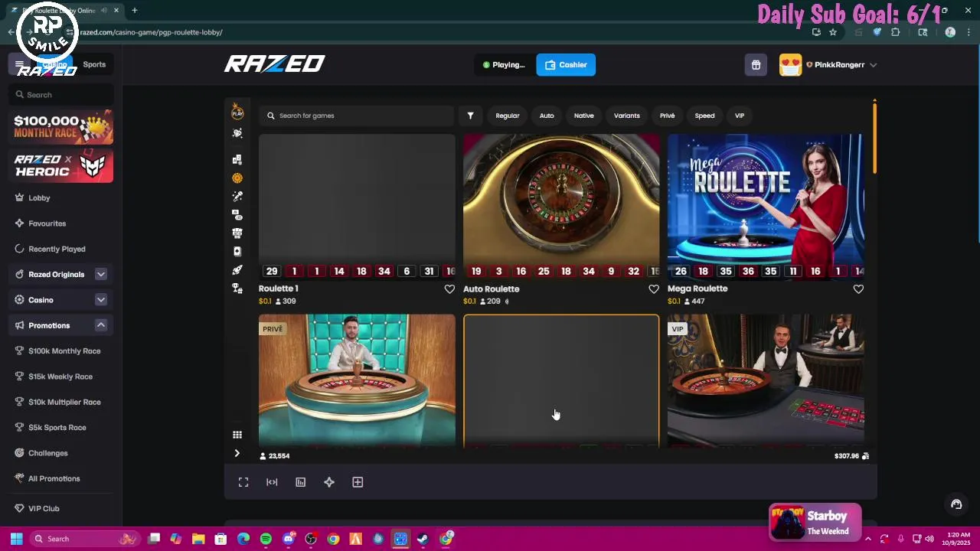This screenshot has width=980, height=551.
Task: Open the $100,000 Monthly Race banner
Action: [x=61, y=127]
